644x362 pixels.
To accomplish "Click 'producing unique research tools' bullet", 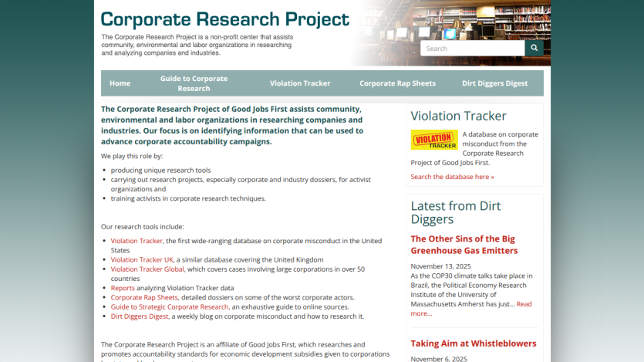I will tap(160, 170).
